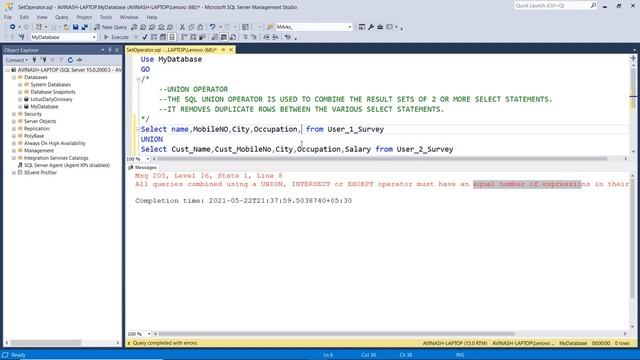The height and width of the screenshot is (360, 640).
Task: Toggle Results to Text icon
Action: point(215,37)
